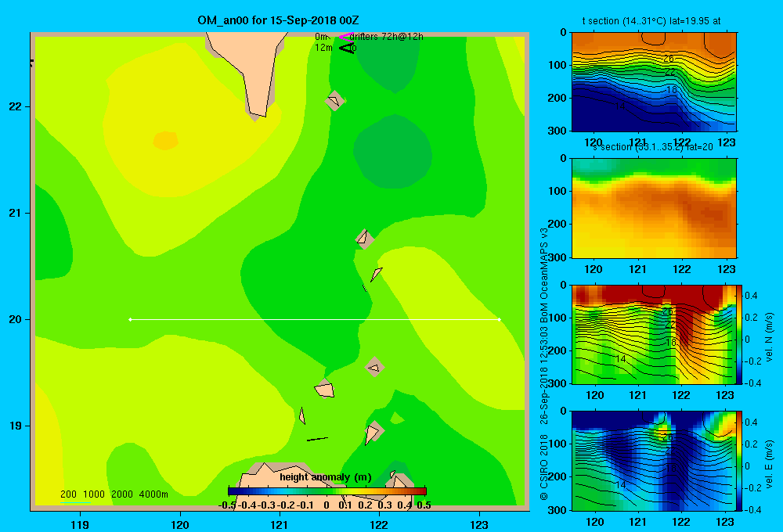Click the 'vel. N (m/s)' axis label
Viewport: 783px width, 532px height.
pyautogui.click(x=769, y=337)
